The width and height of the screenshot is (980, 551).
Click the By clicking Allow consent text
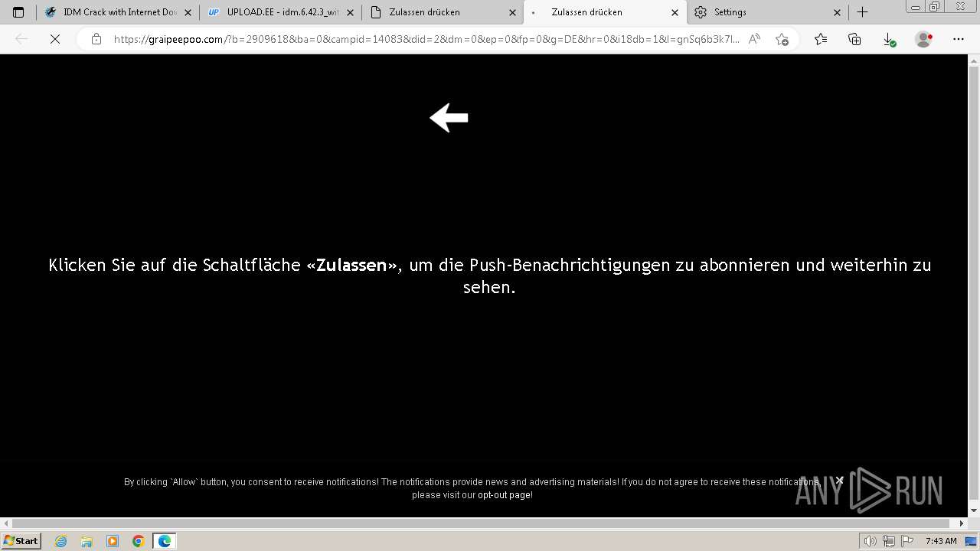(472, 488)
